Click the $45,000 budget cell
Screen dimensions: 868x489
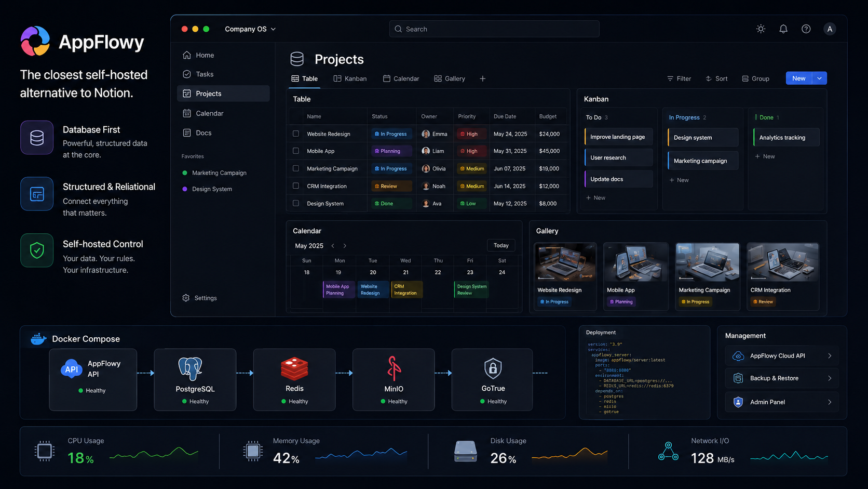(x=549, y=151)
